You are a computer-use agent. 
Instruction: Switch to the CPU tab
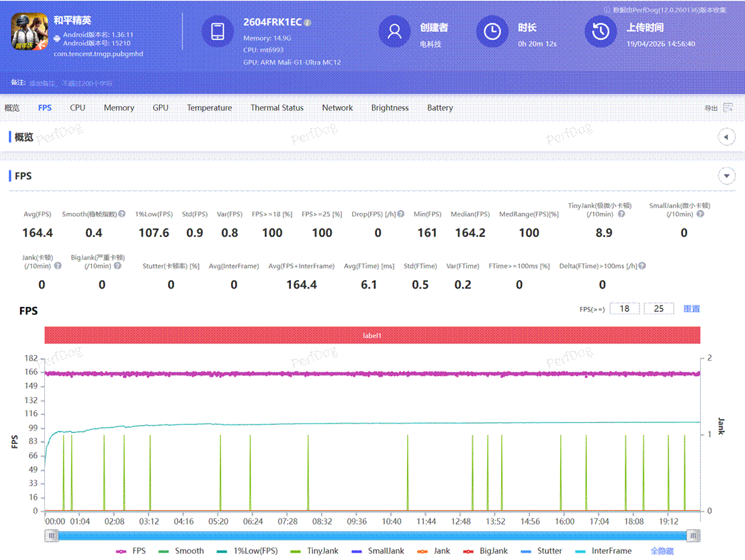[77, 107]
